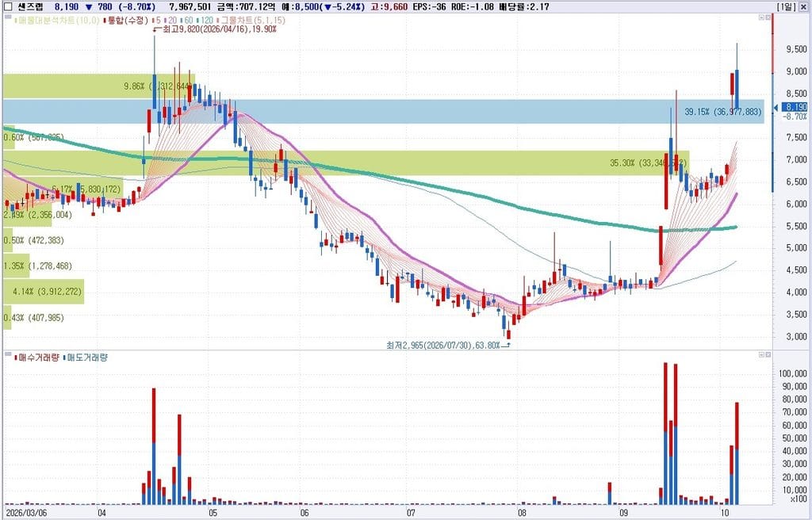
Task: Click the 9.86% volume profile label
Action: click(158, 86)
